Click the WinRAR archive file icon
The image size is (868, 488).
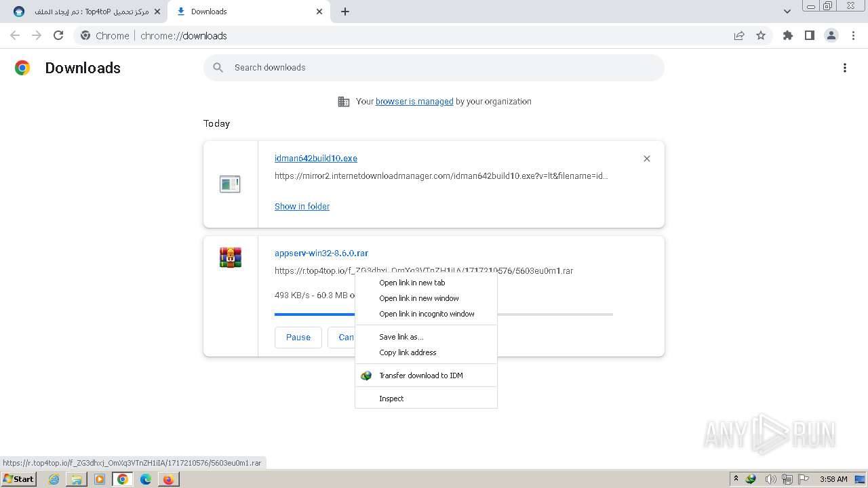click(x=231, y=258)
